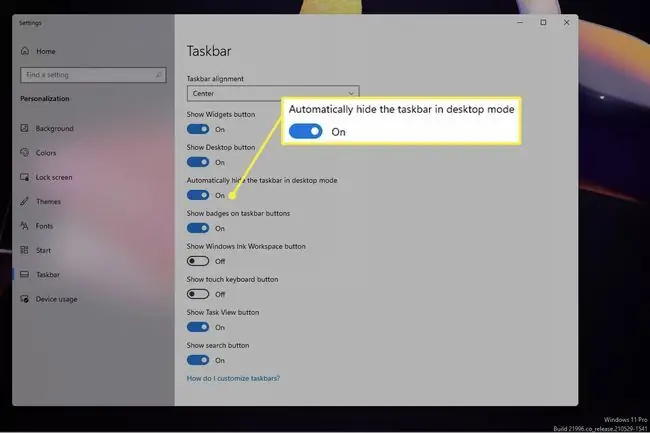Turn off Show Widgets button toggle
Viewport: 650px width, 433px height.
coord(198,129)
